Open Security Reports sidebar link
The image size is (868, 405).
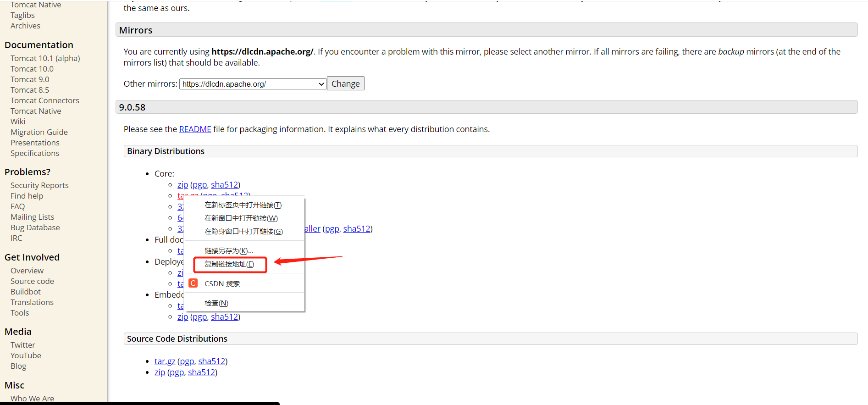point(39,185)
